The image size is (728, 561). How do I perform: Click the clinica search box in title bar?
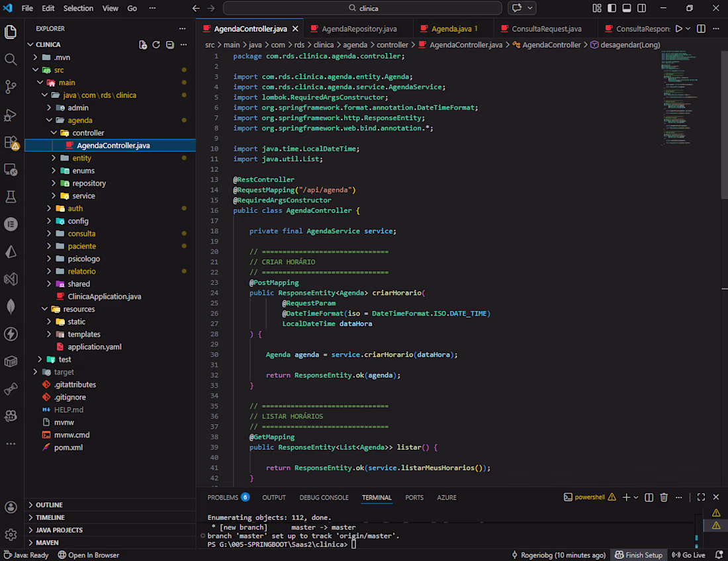coord(362,9)
